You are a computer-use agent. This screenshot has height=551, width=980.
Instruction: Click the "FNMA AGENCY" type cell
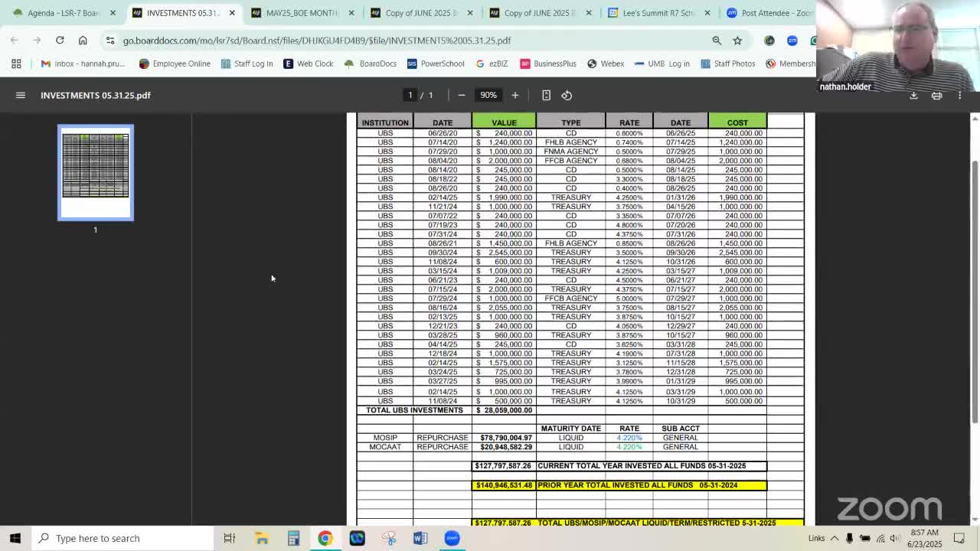(x=570, y=152)
